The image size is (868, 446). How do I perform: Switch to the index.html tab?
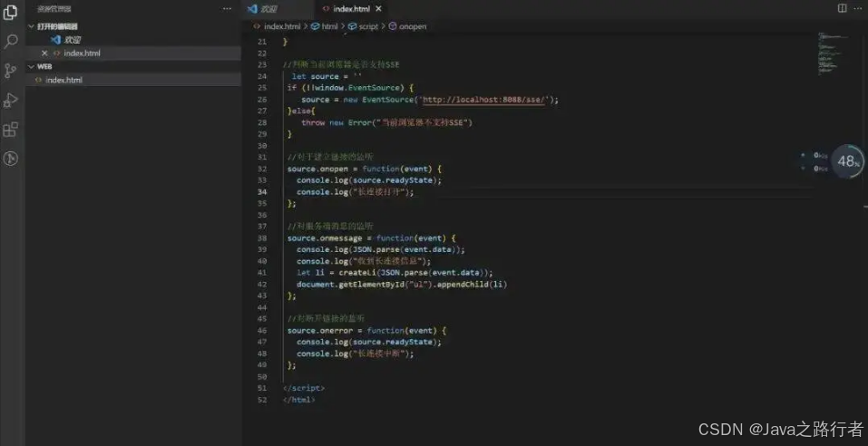(x=352, y=9)
